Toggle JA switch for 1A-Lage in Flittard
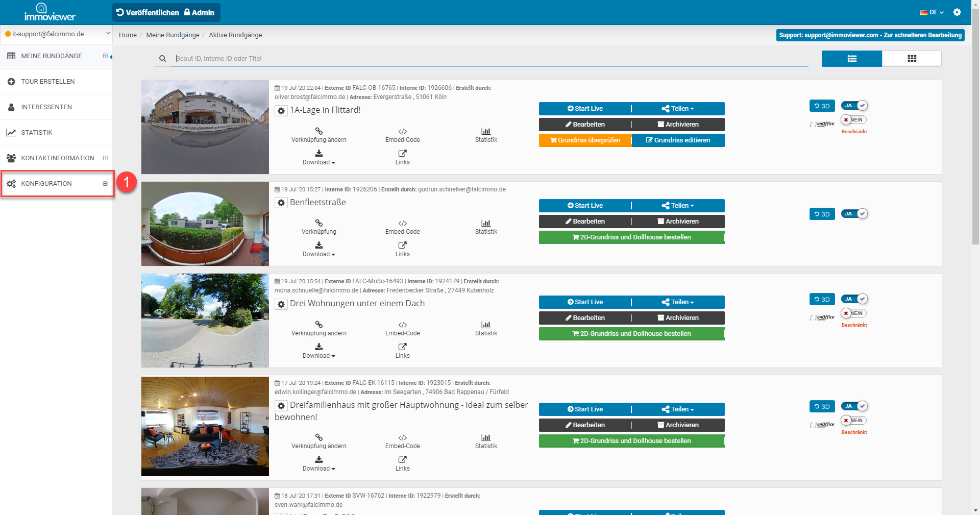This screenshot has height=515, width=980. pos(854,106)
